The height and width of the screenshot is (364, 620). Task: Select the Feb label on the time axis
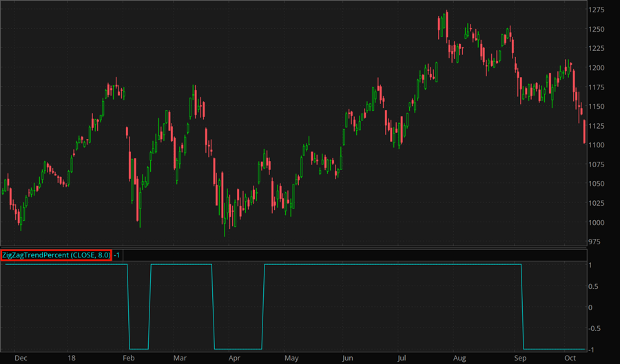(128, 358)
